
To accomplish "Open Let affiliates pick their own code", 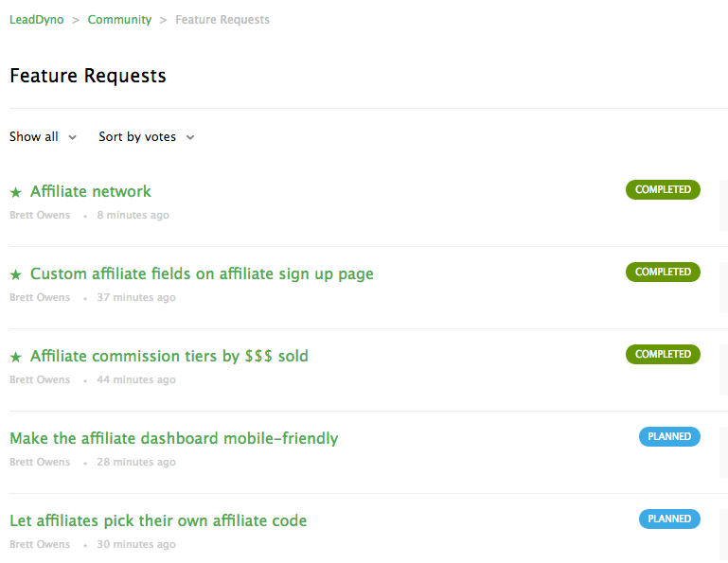I will (158, 520).
